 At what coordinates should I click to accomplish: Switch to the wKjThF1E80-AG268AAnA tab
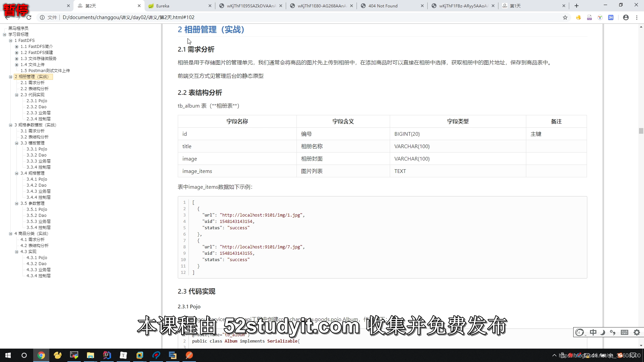321,6
